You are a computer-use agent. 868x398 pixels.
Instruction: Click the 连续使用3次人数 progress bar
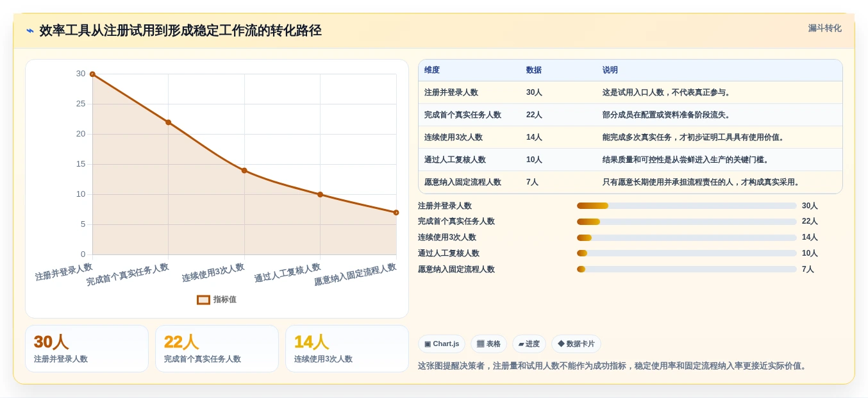pyautogui.click(x=687, y=238)
